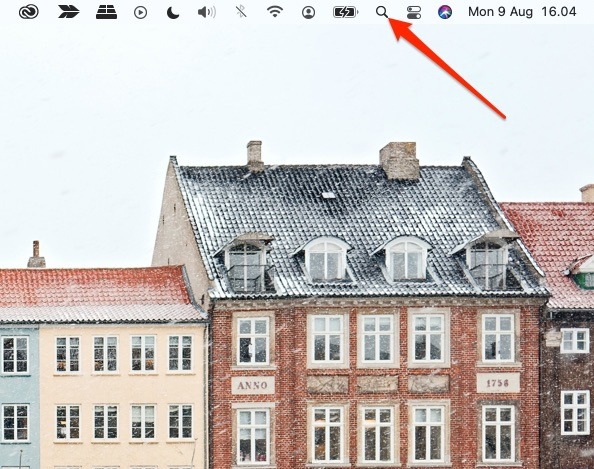
Task: Launch Siri from the menu bar
Action: pos(445,12)
